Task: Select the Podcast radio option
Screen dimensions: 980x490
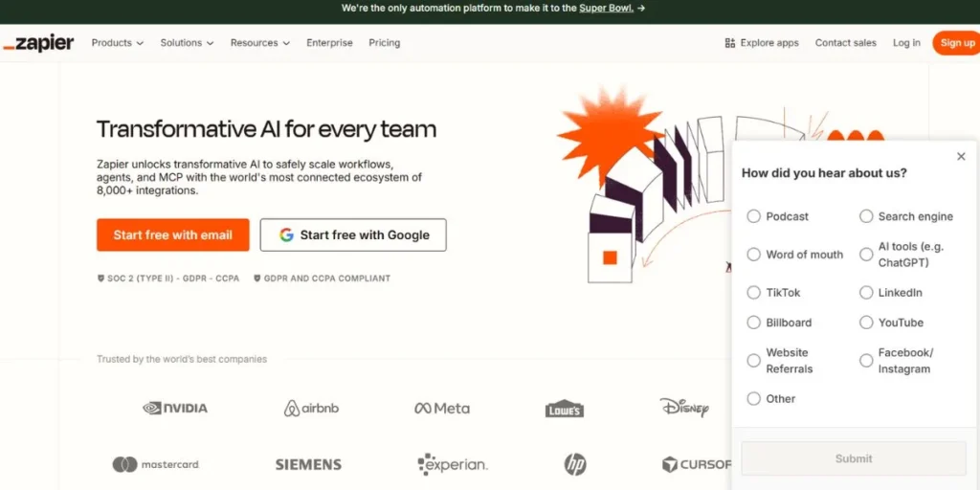Action: pos(754,216)
